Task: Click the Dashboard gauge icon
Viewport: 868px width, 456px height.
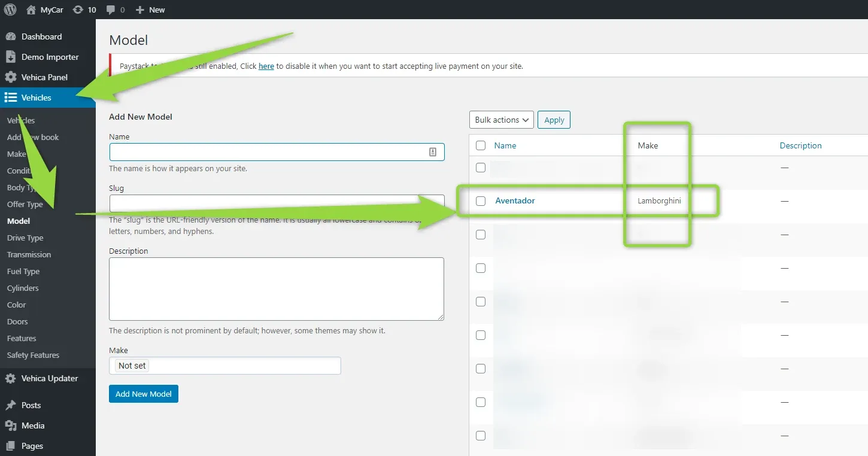Action: pos(10,37)
